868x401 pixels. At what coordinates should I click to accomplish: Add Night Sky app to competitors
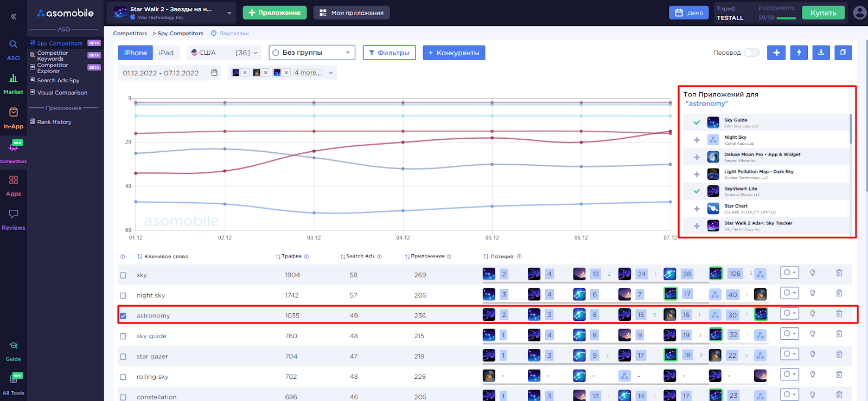click(x=697, y=140)
